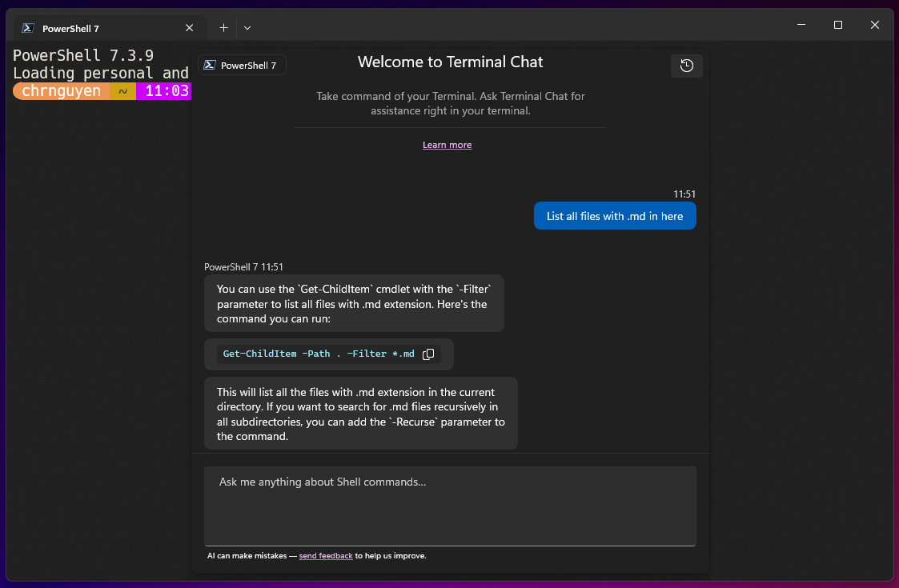Click the 11:51 message timestamp
899x588 pixels.
point(684,194)
